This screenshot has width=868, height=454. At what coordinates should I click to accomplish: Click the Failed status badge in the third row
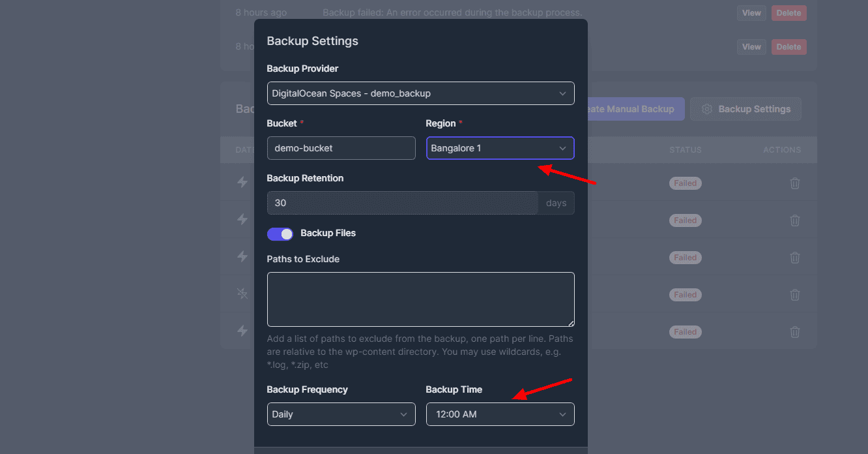pyautogui.click(x=685, y=258)
